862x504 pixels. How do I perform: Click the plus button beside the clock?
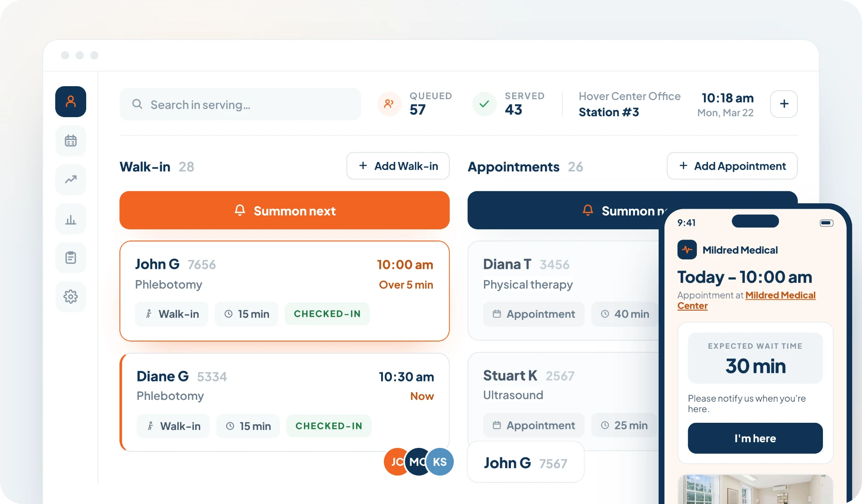click(x=784, y=104)
